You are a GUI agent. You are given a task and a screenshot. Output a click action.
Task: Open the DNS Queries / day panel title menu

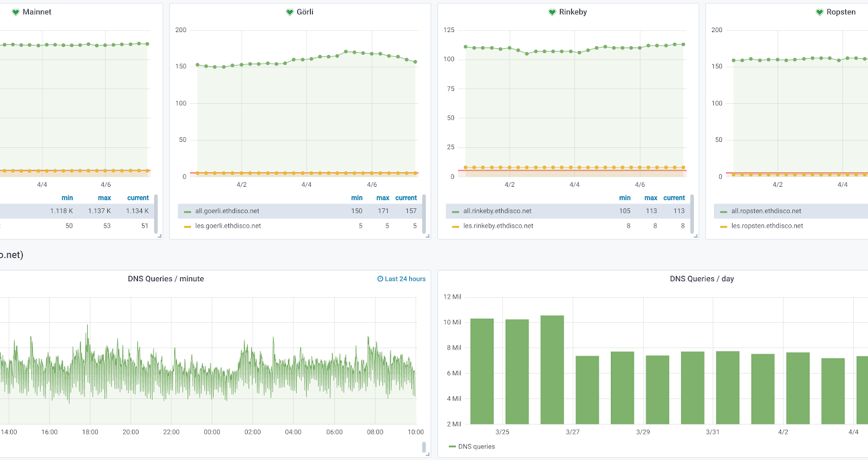pos(701,279)
